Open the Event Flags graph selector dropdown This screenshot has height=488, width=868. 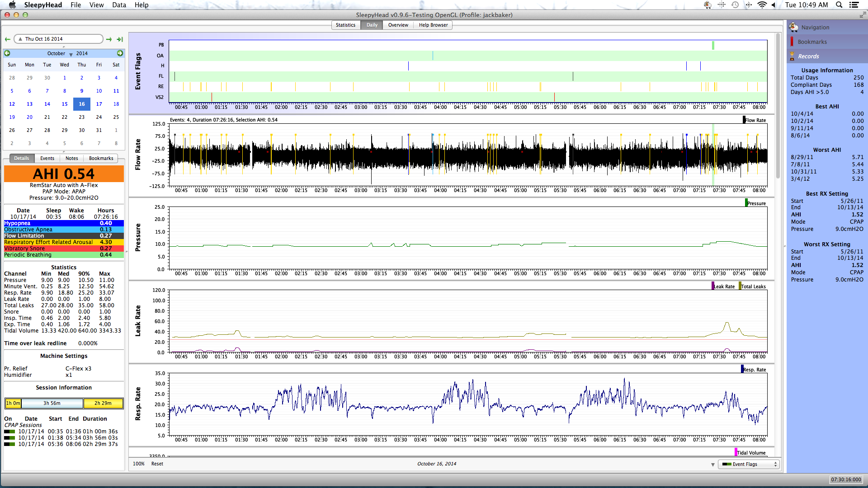tap(749, 464)
